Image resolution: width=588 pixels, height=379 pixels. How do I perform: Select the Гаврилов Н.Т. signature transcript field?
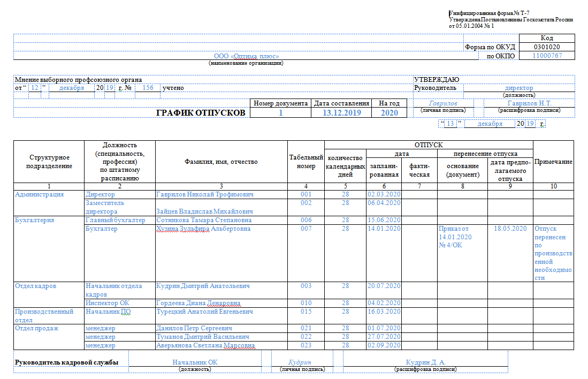coord(529,103)
